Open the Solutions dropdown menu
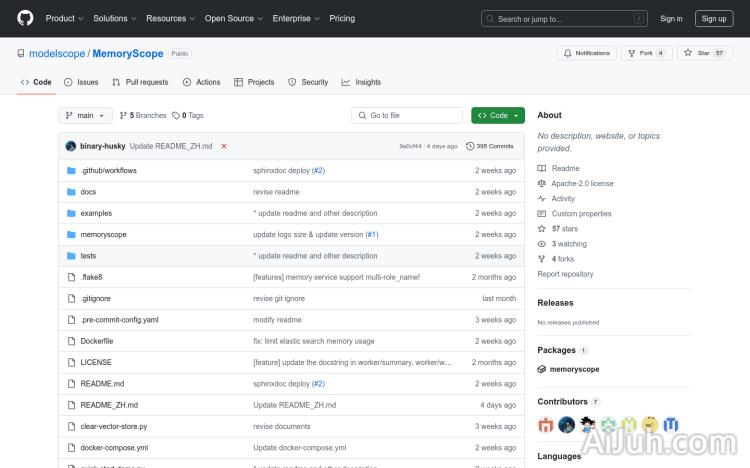 114,18
